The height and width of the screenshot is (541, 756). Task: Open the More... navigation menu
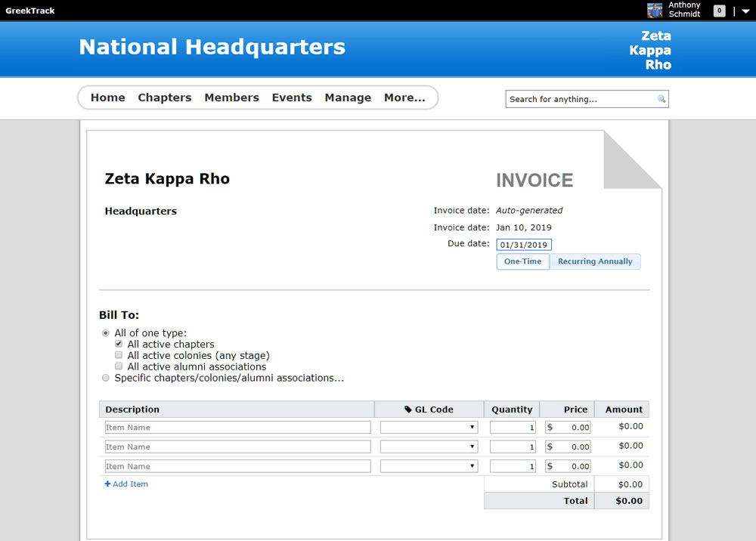[x=404, y=97]
